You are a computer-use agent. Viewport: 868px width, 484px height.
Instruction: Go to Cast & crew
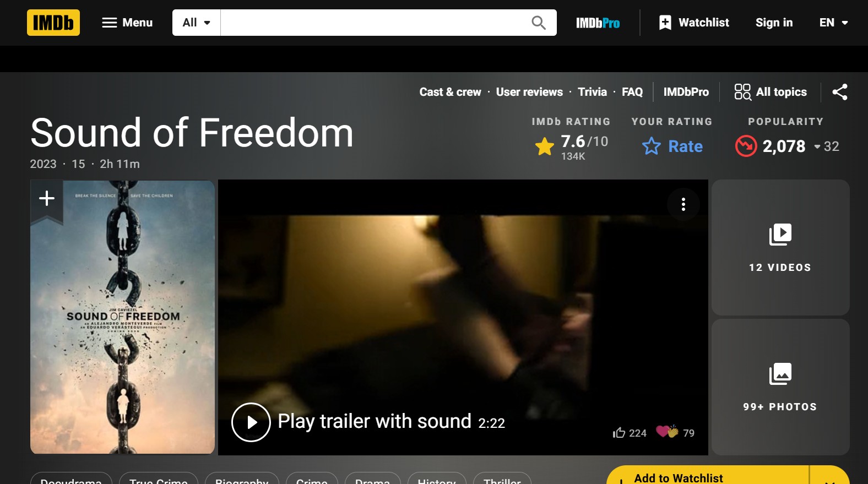point(450,92)
